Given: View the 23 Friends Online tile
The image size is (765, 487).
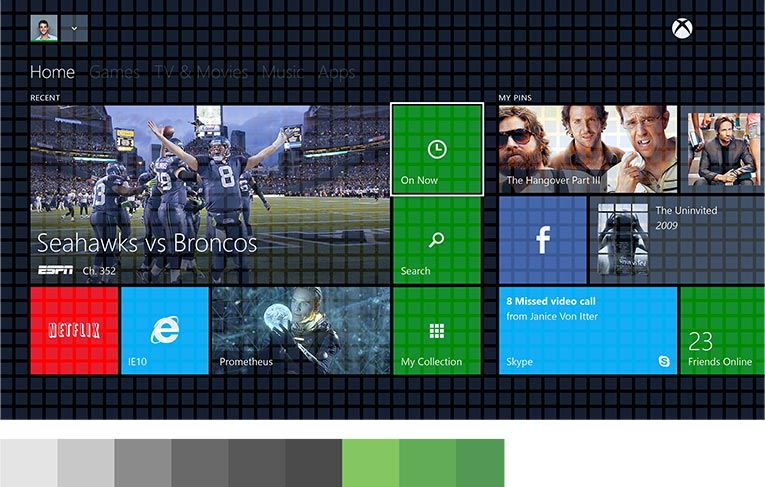Looking at the screenshot, I should [722, 331].
